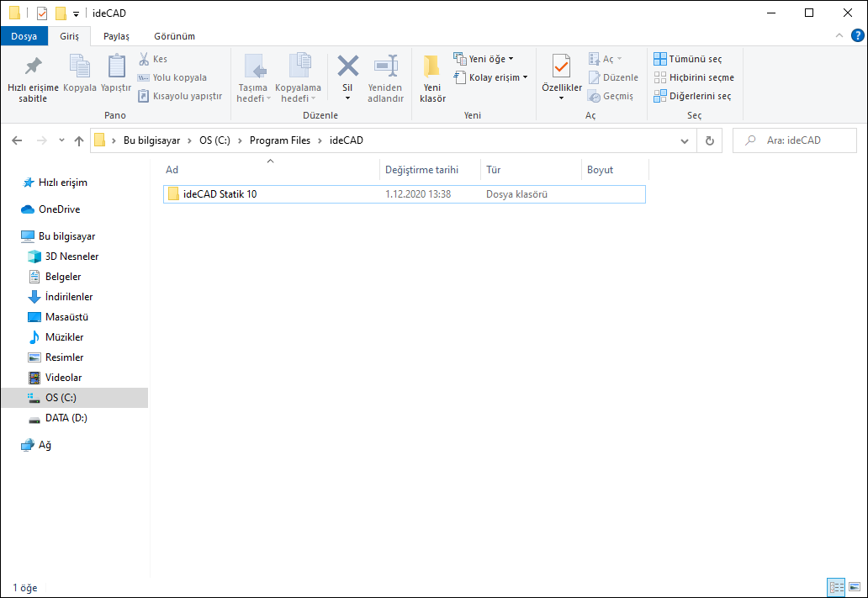The height and width of the screenshot is (598, 868).
Task: Click the Sil delete icon
Action: click(347, 66)
